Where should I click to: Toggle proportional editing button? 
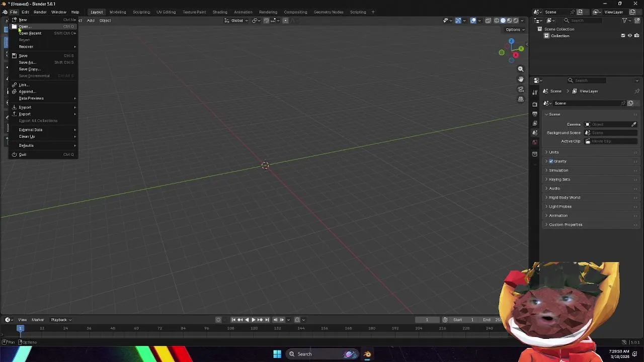click(285, 21)
